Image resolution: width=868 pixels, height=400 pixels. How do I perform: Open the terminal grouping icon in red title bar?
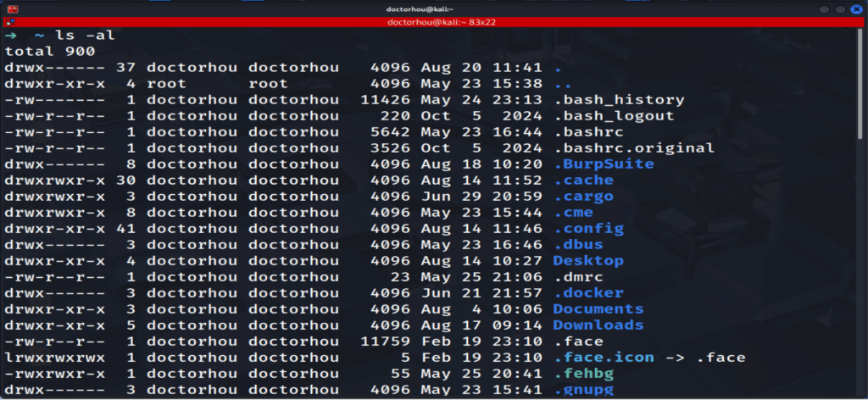coord(11,22)
